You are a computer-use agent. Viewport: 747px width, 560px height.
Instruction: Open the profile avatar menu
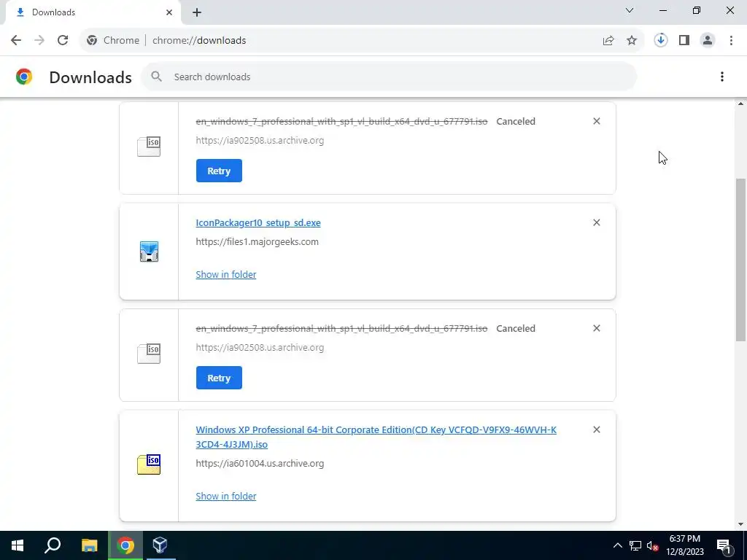pyautogui.click(x=708, y=41)
